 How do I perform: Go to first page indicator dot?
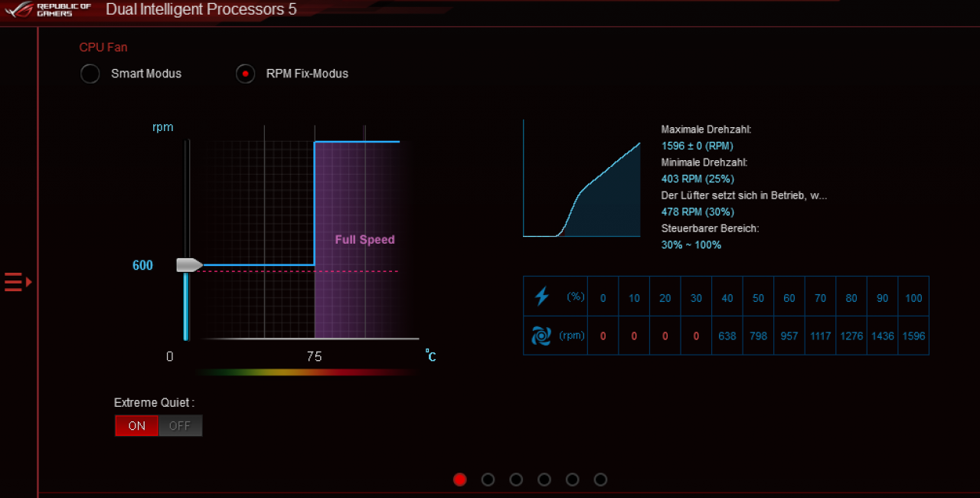coord(459,480)
